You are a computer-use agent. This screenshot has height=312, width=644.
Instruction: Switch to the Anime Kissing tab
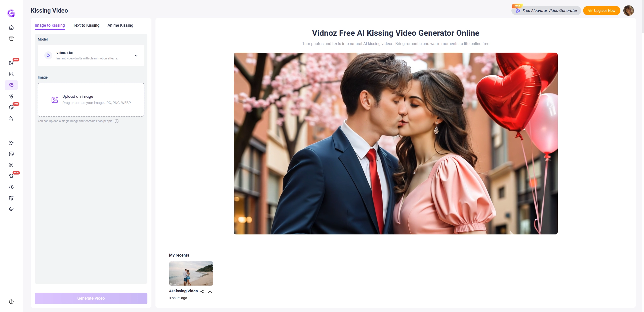click(x=120, y=25)
